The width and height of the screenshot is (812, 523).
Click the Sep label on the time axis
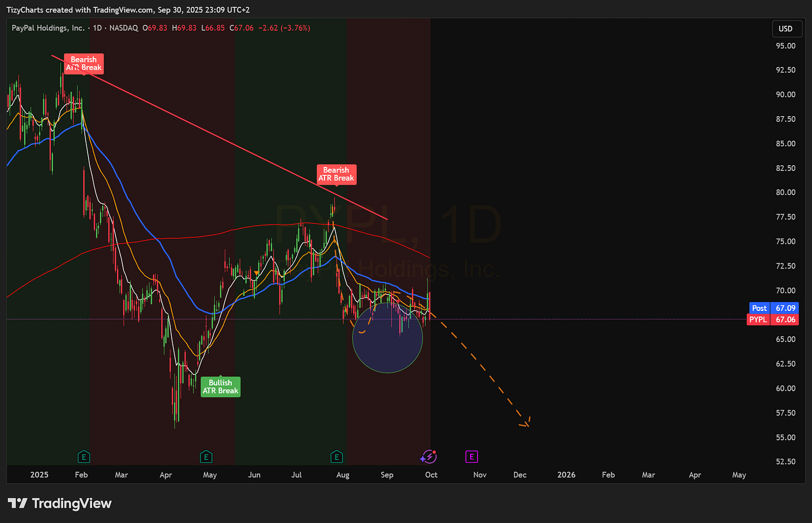click(387, 475)
